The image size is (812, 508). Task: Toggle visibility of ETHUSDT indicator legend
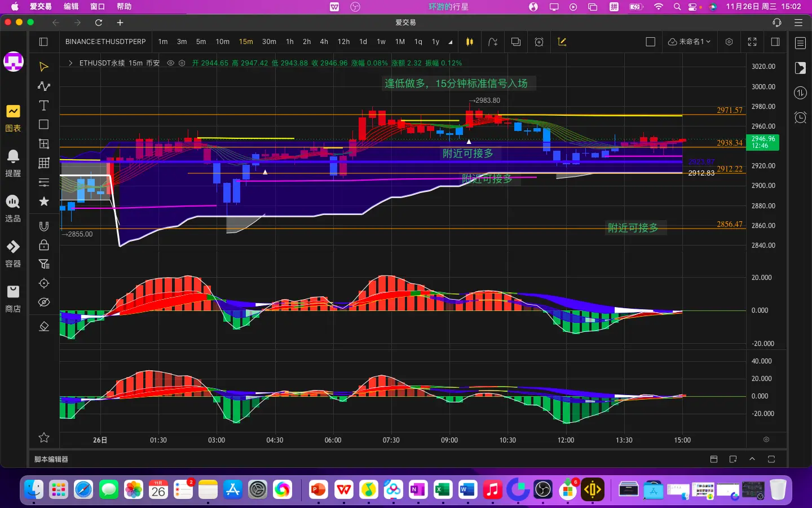[170, 63]
